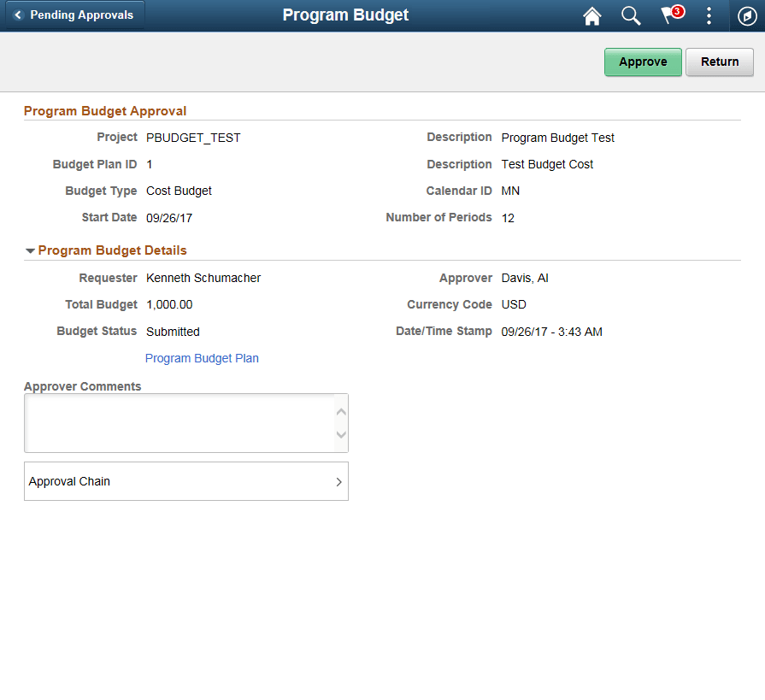Approve the program budget

click(643, 62)
